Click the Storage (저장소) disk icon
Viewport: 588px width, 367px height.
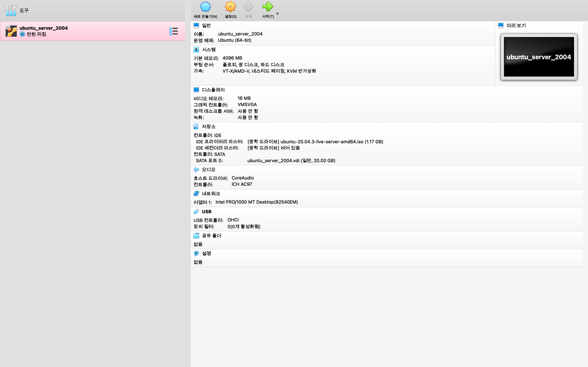tap(196, 127)
